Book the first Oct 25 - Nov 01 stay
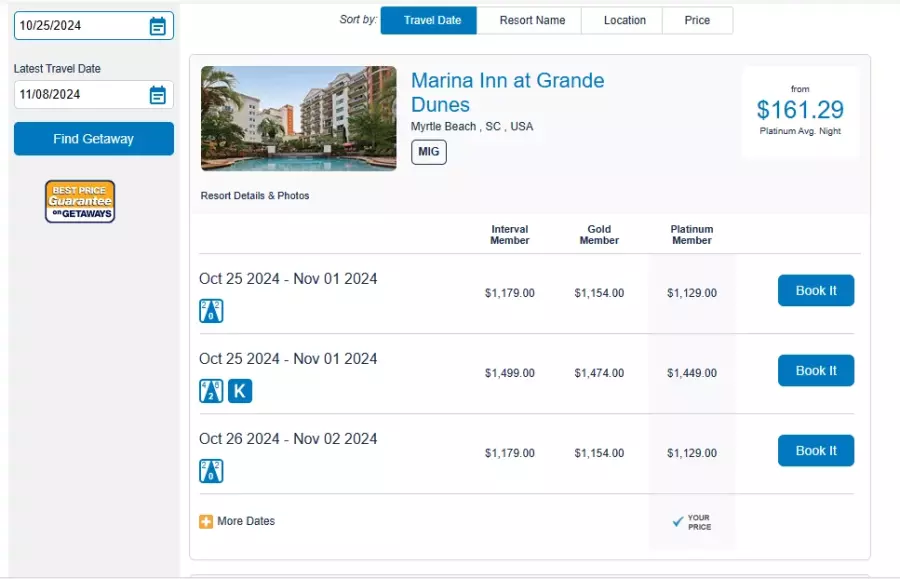 click(x=816, y=290)
